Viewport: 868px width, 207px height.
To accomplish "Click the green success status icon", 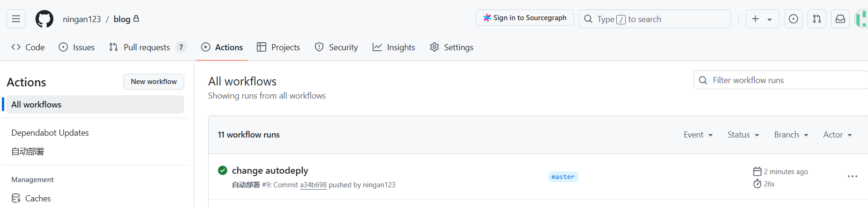I will (x=223, y=170).
